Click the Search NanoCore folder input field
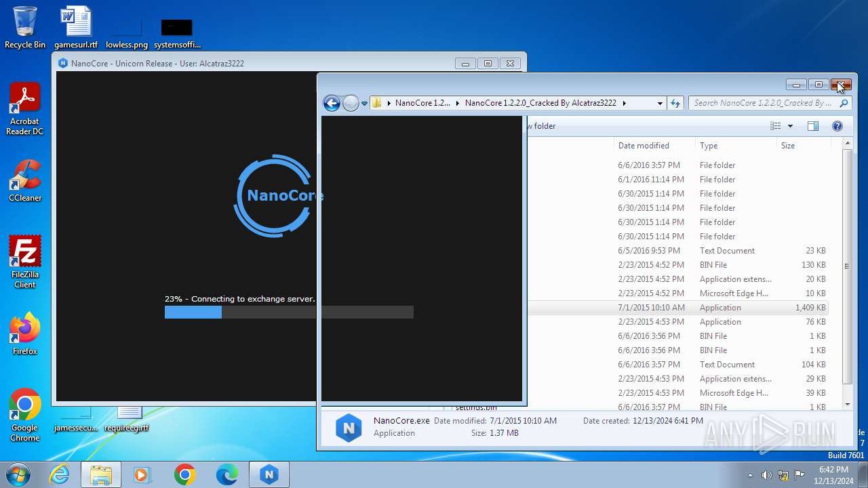The height and width of the screenshot is (488, 868). click(764, 103)
